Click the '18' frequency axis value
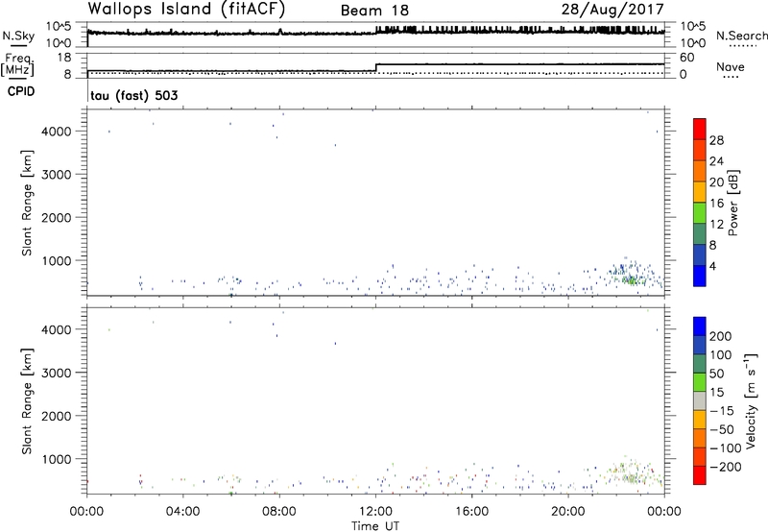This screenshot has height=532, width=768. [64, 58]
